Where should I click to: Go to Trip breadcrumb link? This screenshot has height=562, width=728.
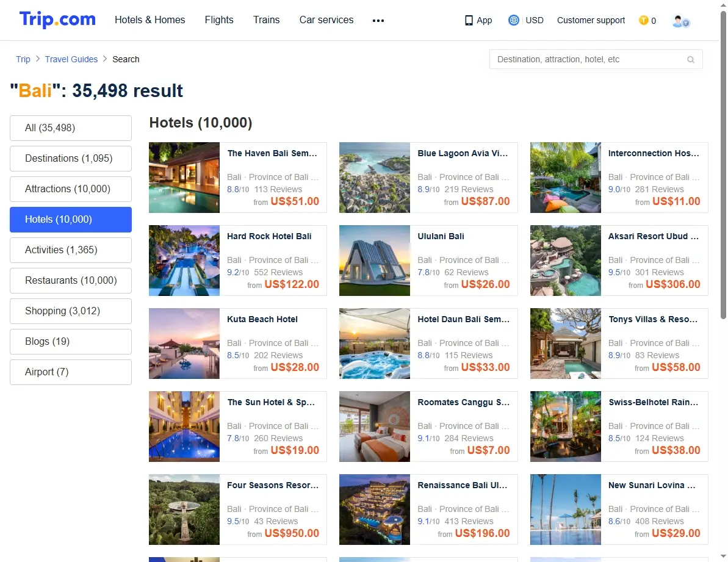(x=23, y=59)
